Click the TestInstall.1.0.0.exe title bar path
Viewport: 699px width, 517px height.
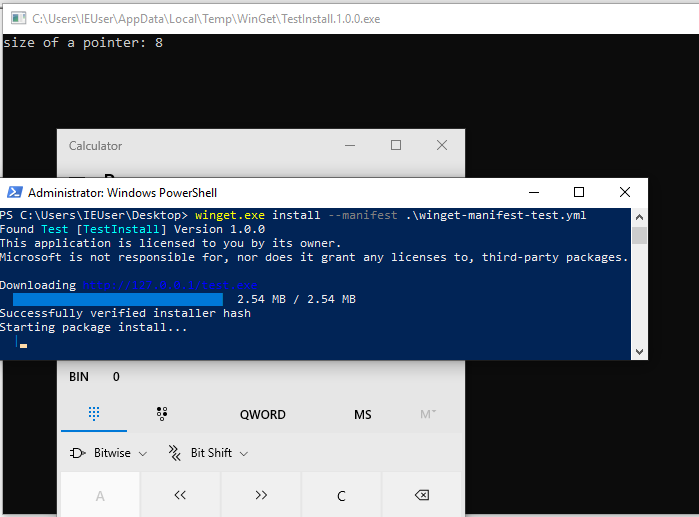206,19
